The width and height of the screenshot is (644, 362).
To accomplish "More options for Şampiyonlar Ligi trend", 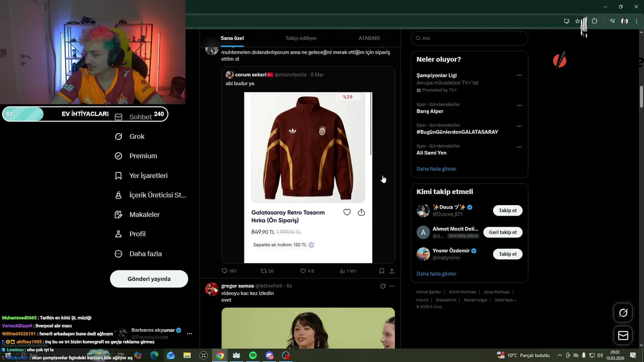I will pos(519,75).
